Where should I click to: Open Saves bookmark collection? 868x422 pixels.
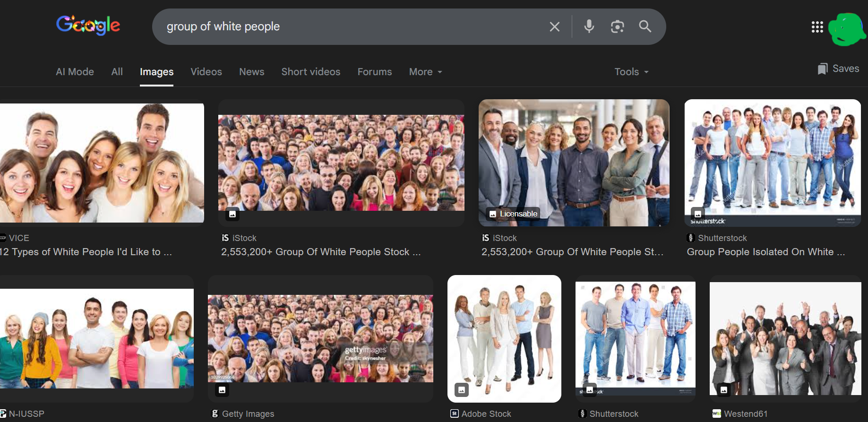(838, 69)
